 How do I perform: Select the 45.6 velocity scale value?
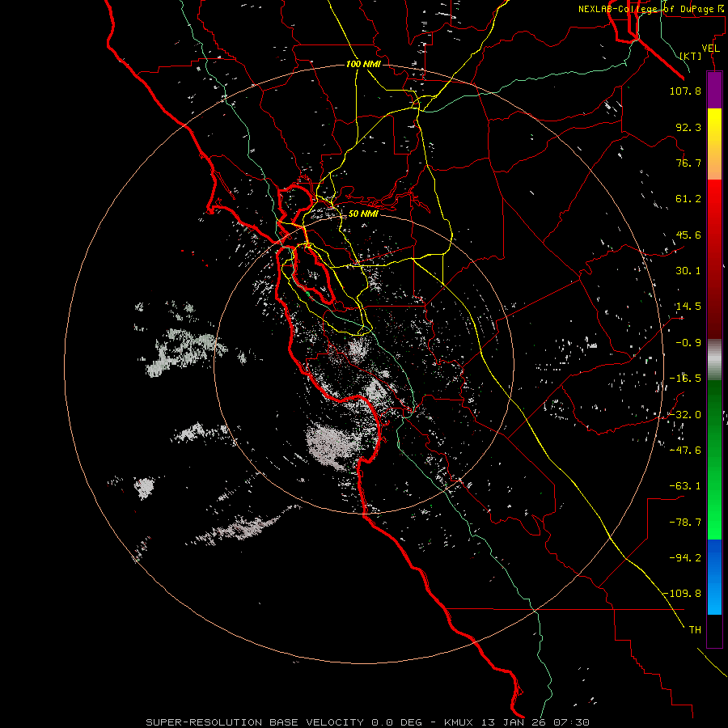pos(688,235)
